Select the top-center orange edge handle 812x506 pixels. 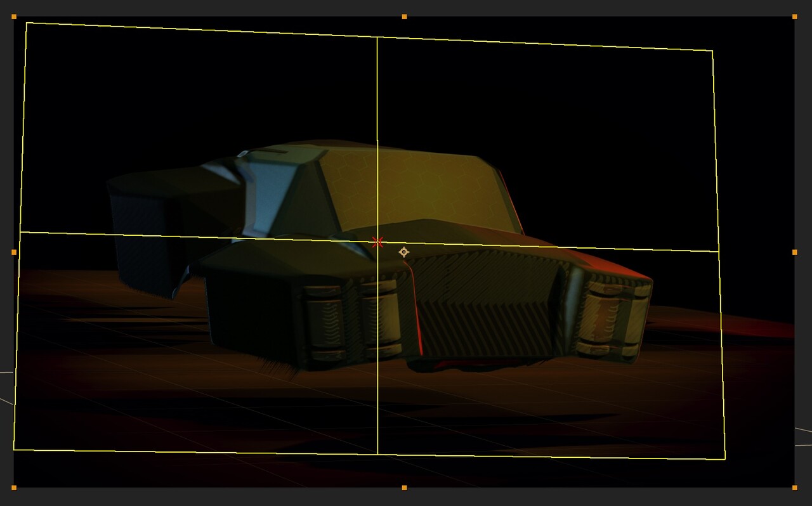404,16
